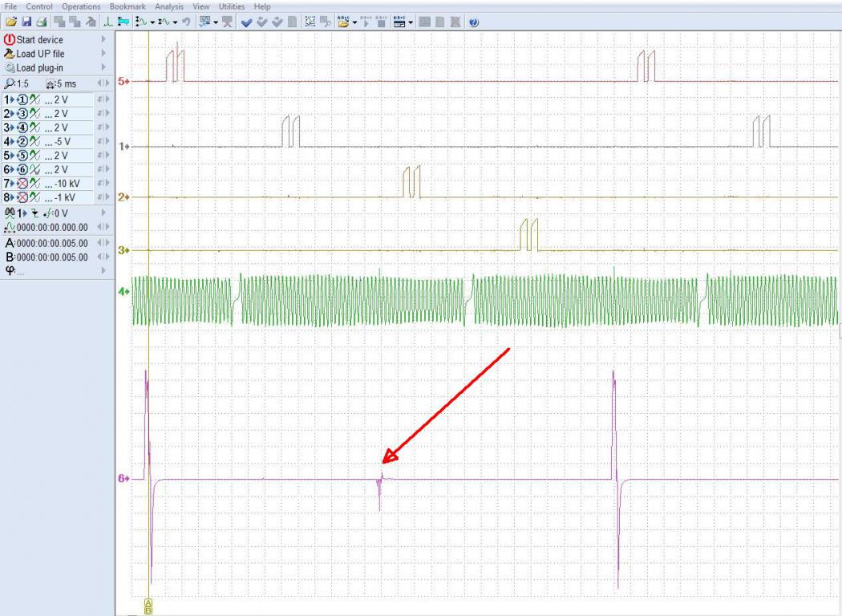Open the script folder dropdown arrow
Viewport: 842px width, 616px height.
tap(354, 22)
